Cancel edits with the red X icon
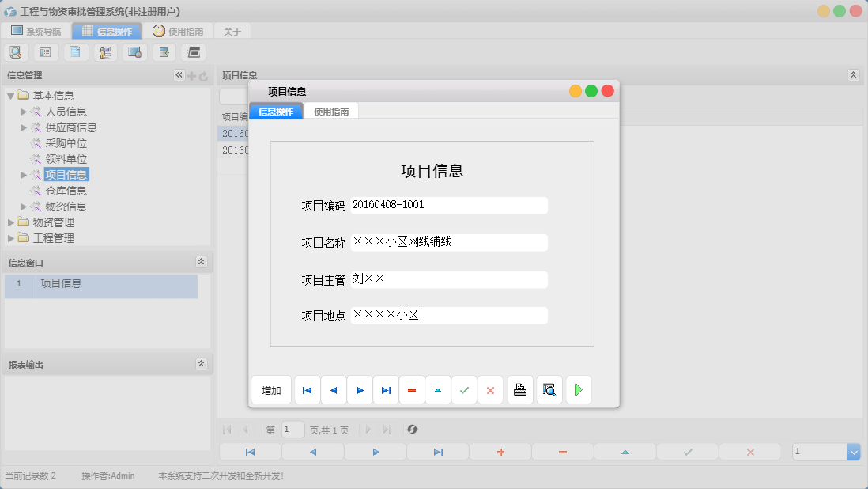The height and width of the screenshot is (489, 868). pyautogui.click(x=490, y=389)
